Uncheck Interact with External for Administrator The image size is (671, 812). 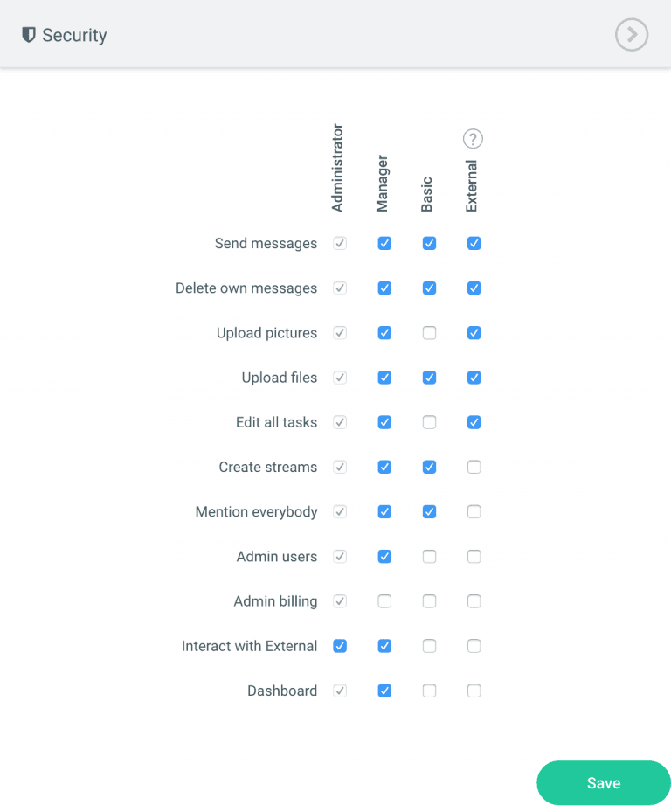coord(340,646)
